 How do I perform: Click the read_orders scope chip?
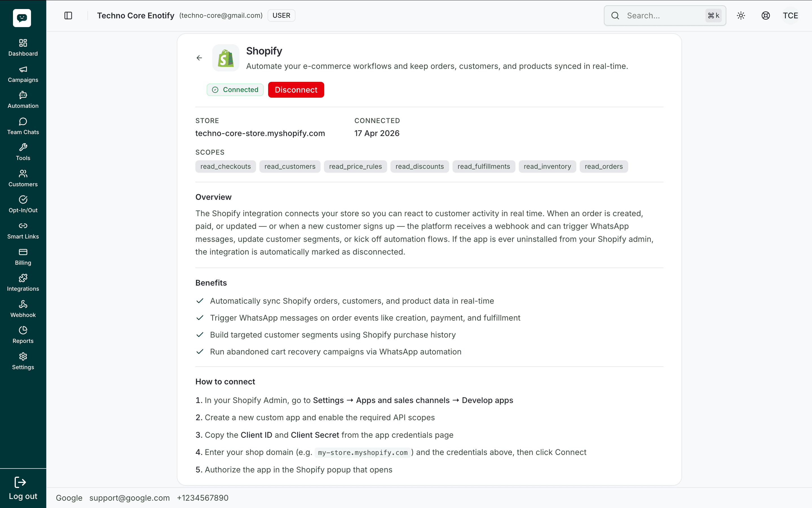click(x=604, y=166)
